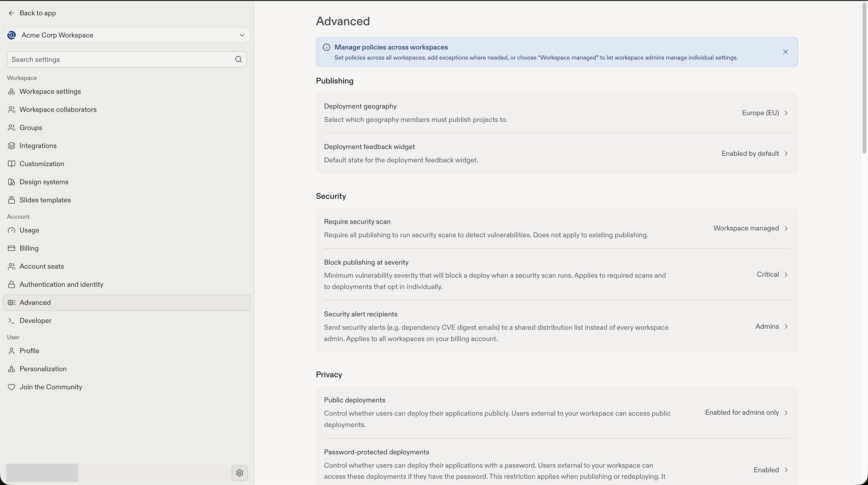Click the Billing card icon

pos(12,248)
